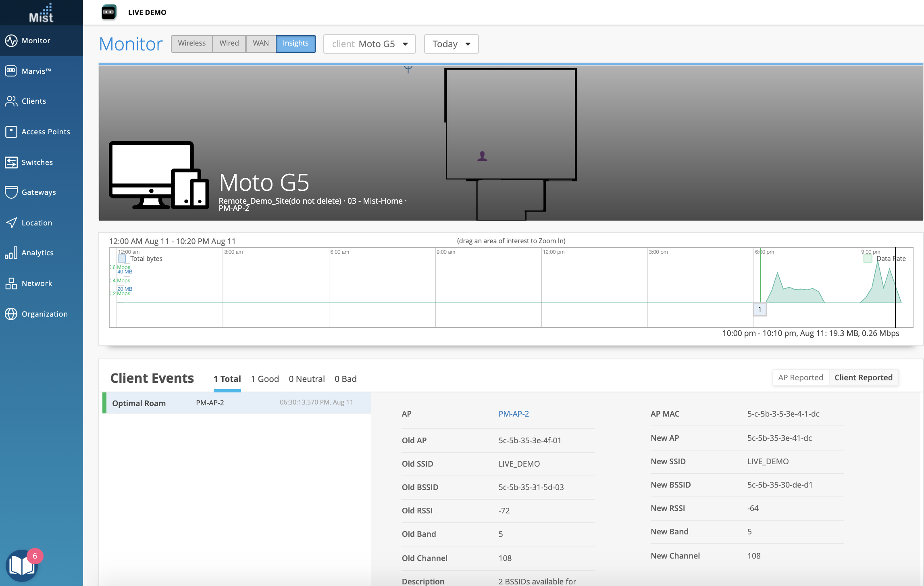The image size is (924, 586).
Task: Toggle the Total bytes checkbox
Action: coord(122,259)
